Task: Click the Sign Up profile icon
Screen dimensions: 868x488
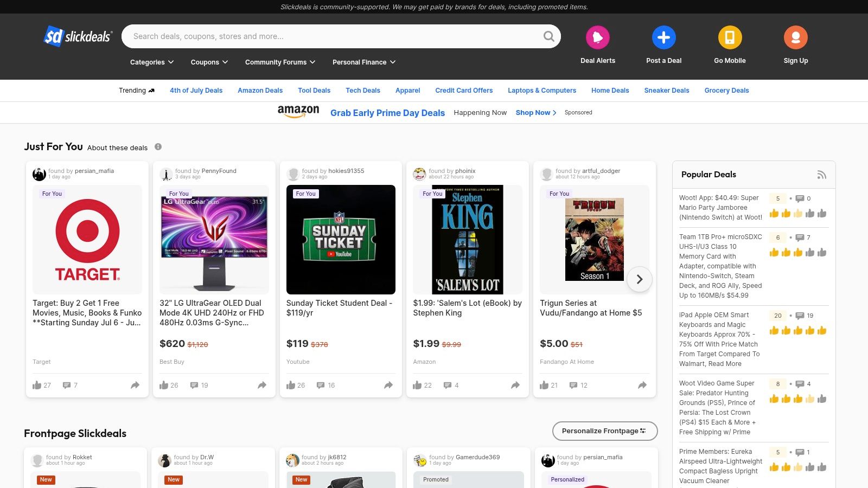Action: click(796, 37)
